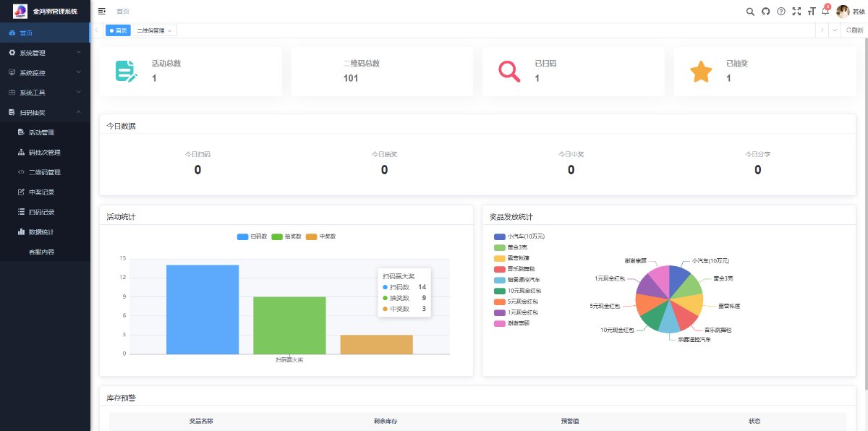868x431 pixels.
Task: Click the user avatar image
Action: point(843,11)
